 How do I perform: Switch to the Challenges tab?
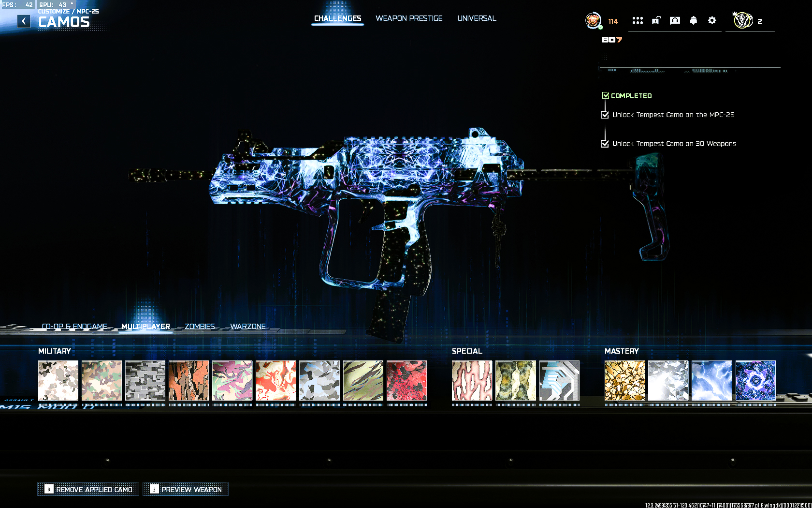point(338,18)
